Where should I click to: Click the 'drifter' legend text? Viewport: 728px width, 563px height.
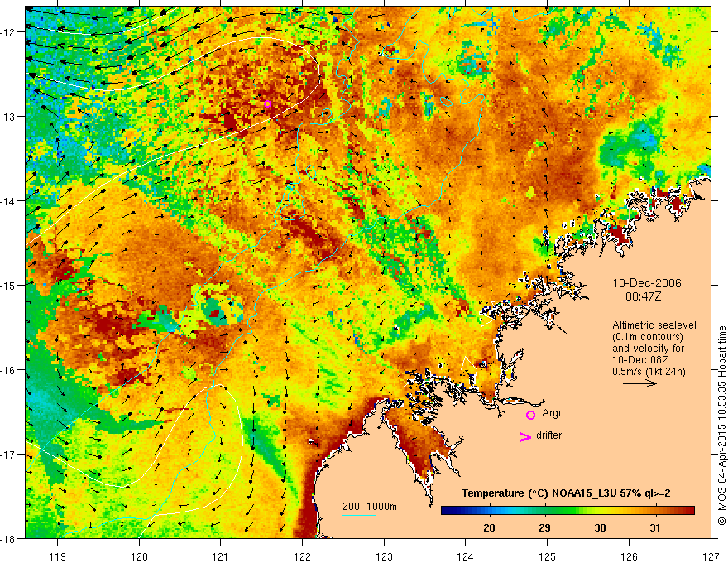pos(548,435)
